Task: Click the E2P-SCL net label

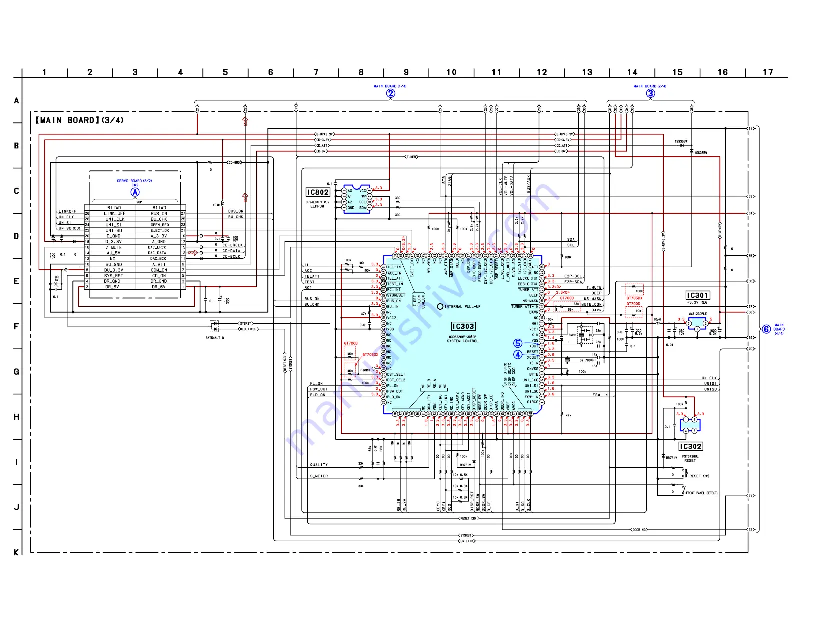Action: pyautogui.click(x=573, y=276)
